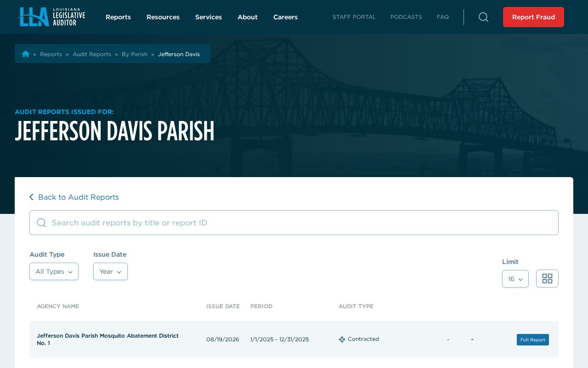The image size is (588, 368).
Task: Go to By Parish breadcrumb link
Action: [x=135, y=54]
